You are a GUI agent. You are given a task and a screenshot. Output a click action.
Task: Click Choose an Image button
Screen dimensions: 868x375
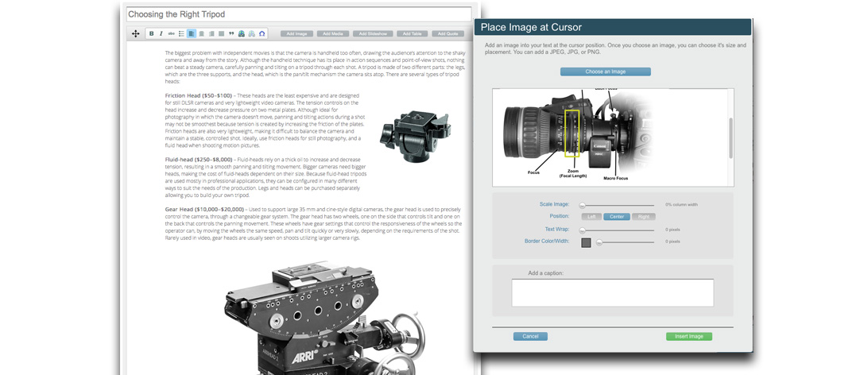coord(605,72)
